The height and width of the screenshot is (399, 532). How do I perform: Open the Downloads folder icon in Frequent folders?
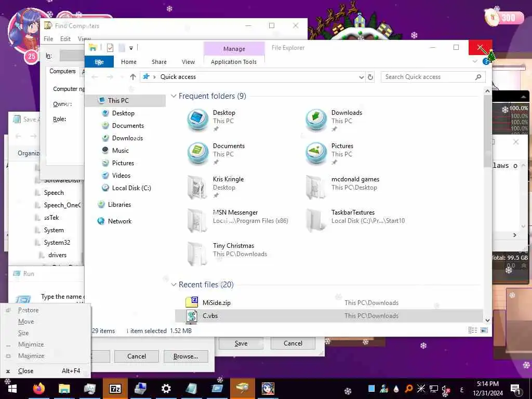pos(316,120)
